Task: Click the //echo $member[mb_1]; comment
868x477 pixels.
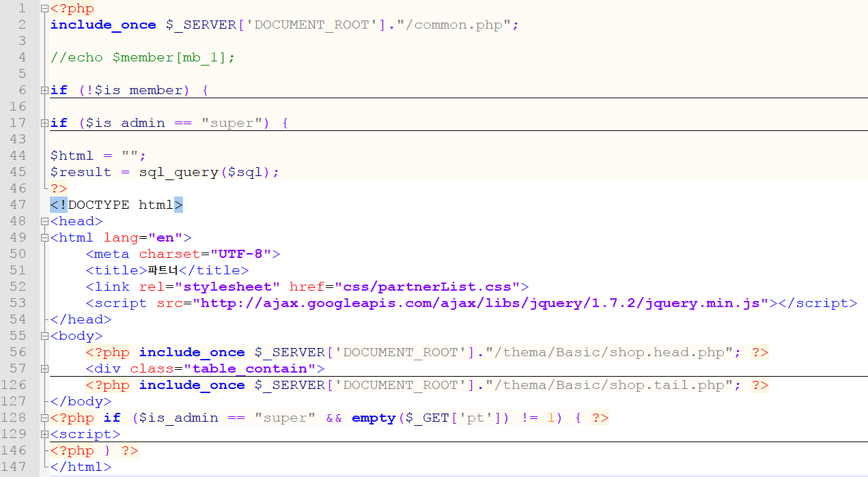Action: 143,57
